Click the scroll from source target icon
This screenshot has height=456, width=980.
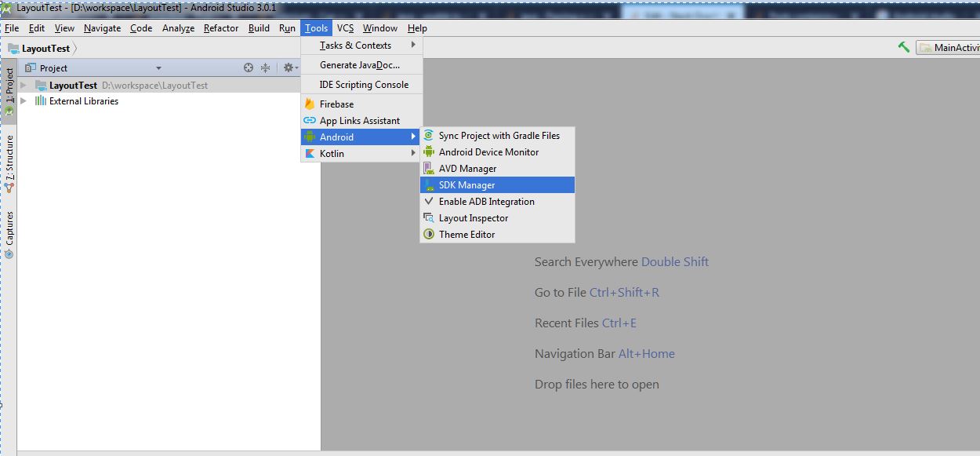coord(249,68)
